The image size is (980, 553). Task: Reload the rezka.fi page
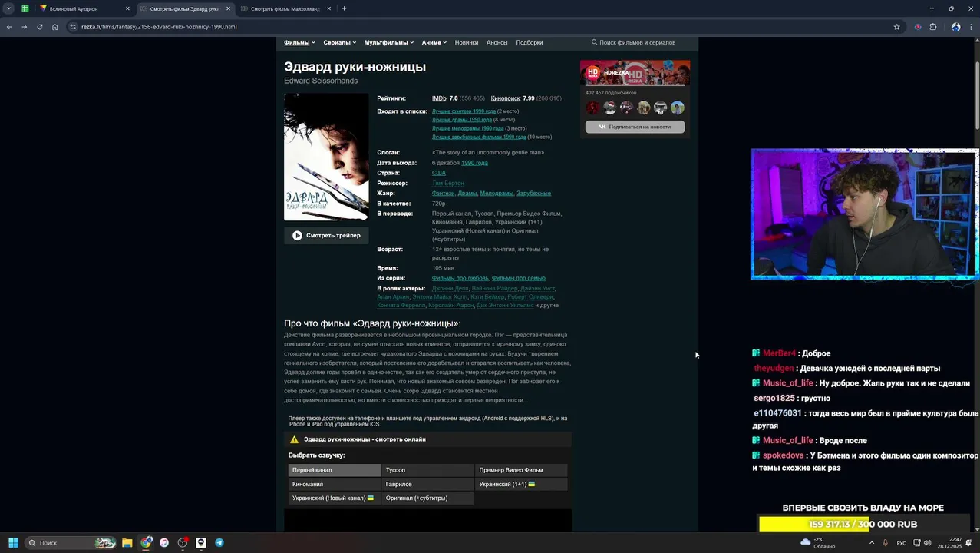40,27
